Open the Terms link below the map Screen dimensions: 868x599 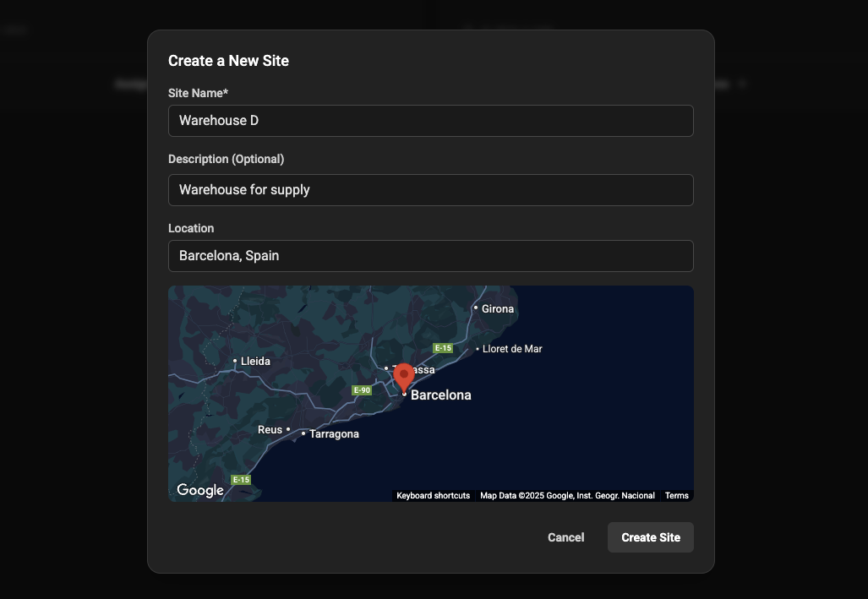pos(676,495)
